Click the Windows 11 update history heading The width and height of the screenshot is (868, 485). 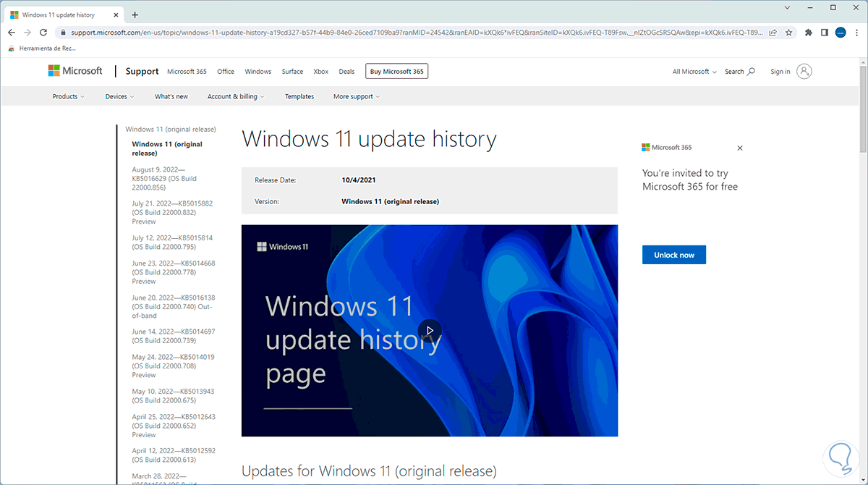[369, 139]
